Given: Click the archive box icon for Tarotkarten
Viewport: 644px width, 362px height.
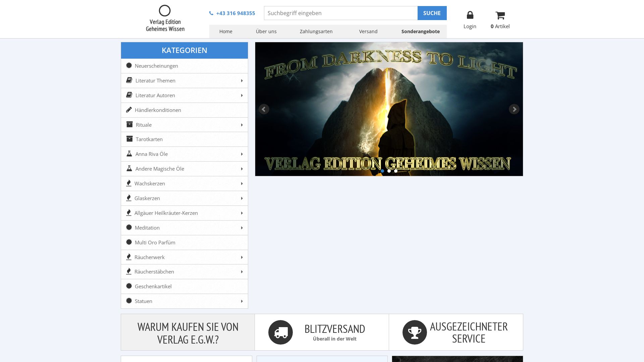Looking at the screenshot, I should tap(129, 139).
